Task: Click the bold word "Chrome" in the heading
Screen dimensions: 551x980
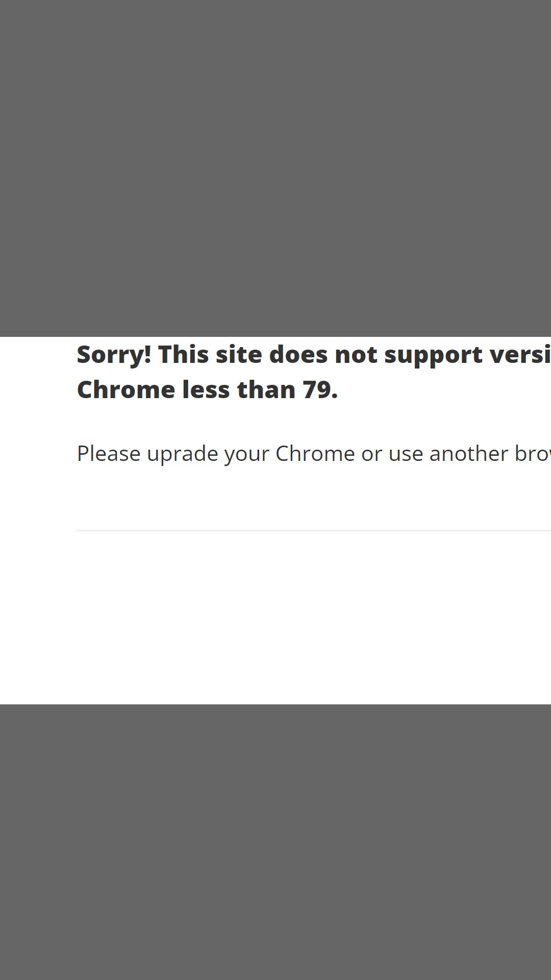Action: click(x=126, y=390)
